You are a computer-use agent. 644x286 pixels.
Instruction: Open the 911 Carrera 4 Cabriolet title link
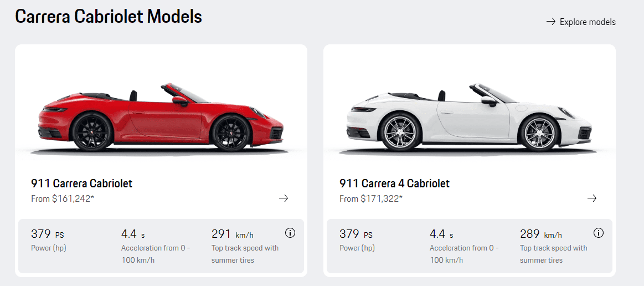click(x=394, y=183)
